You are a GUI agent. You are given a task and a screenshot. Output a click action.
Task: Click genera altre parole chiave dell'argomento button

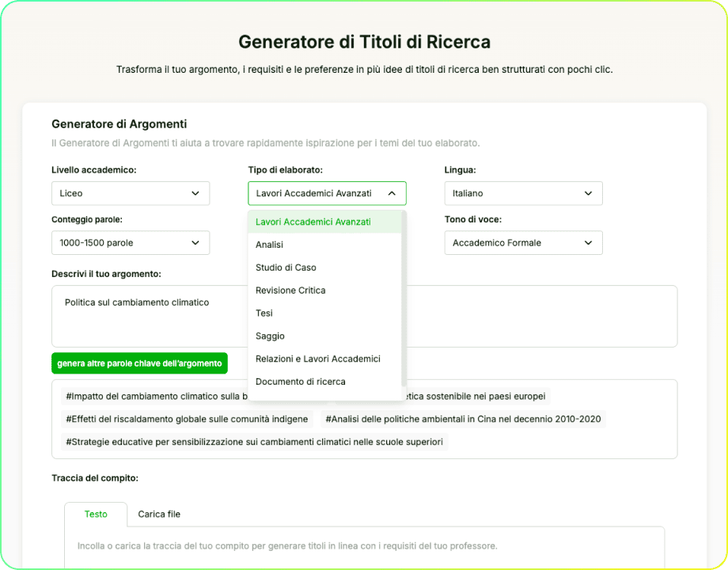click(x=139, y=363)
